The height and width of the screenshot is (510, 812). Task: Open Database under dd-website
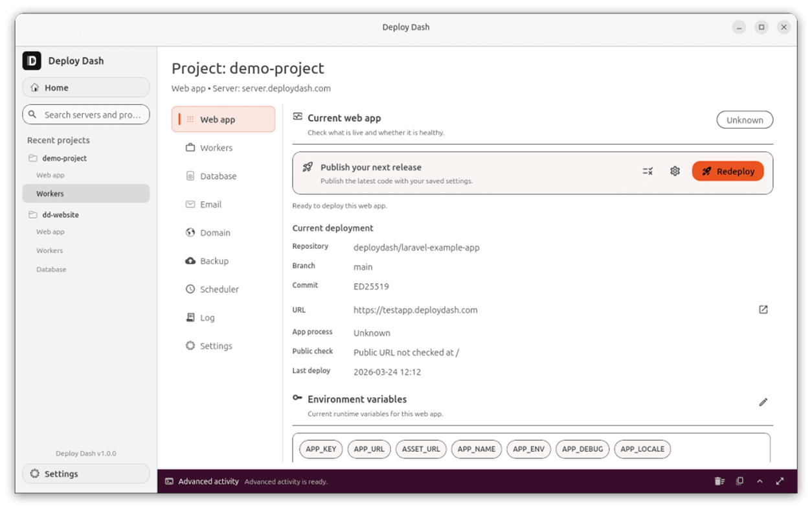tap(86, 269)
